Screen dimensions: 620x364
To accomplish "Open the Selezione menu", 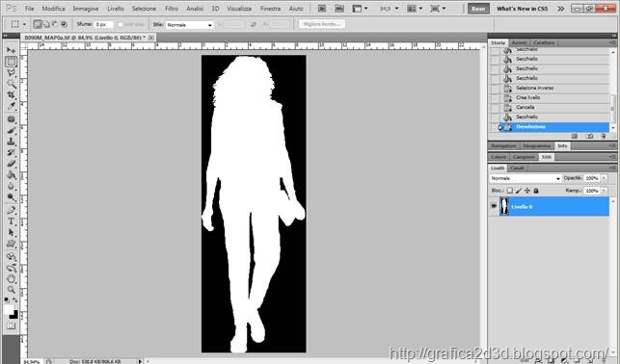I will [144, 9].
